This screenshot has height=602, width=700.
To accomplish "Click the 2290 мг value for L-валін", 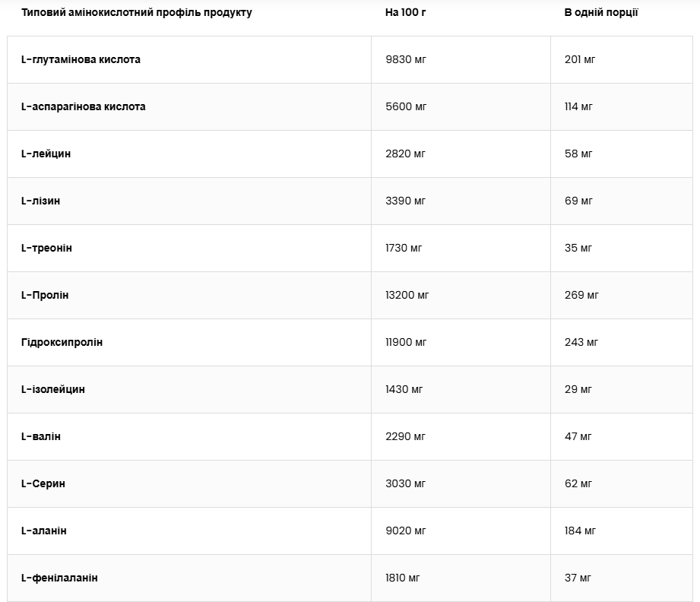I will click(x=406, y=436).
